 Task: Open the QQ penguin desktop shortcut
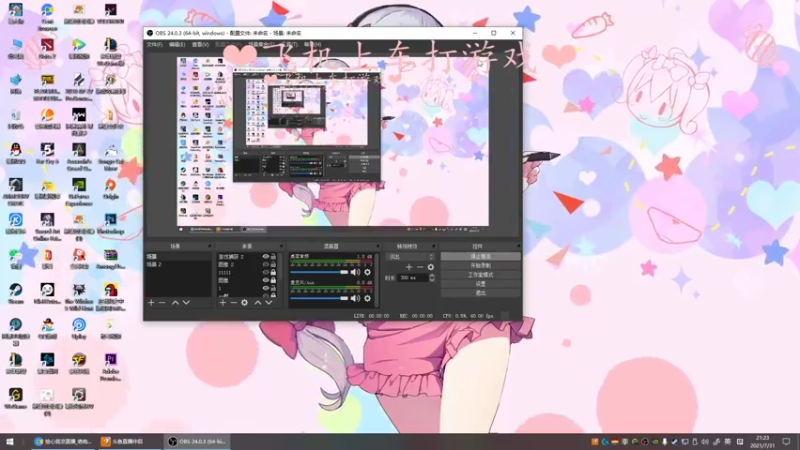15,153
